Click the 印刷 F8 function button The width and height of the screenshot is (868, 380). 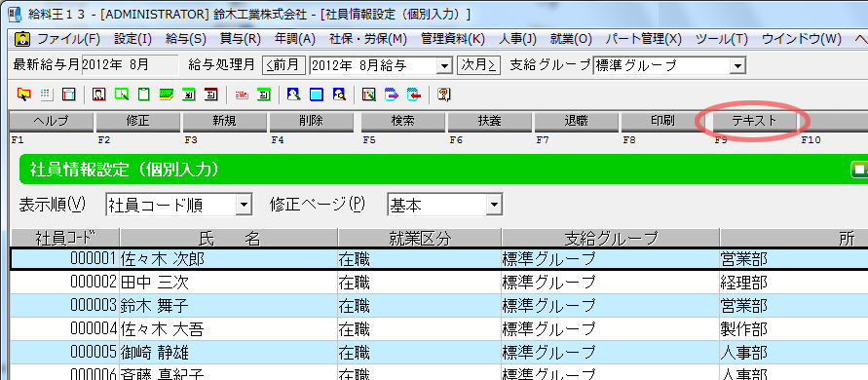[x=662, y=122]
